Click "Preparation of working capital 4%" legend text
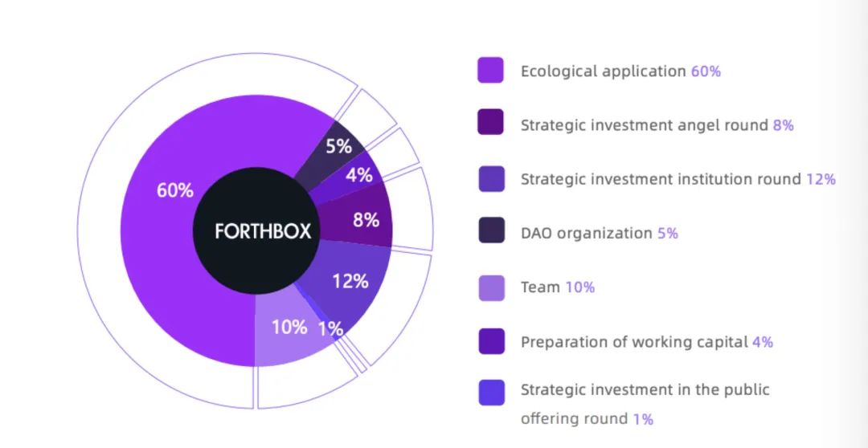This screenshot has width=868, height=448. coord(646,341)
